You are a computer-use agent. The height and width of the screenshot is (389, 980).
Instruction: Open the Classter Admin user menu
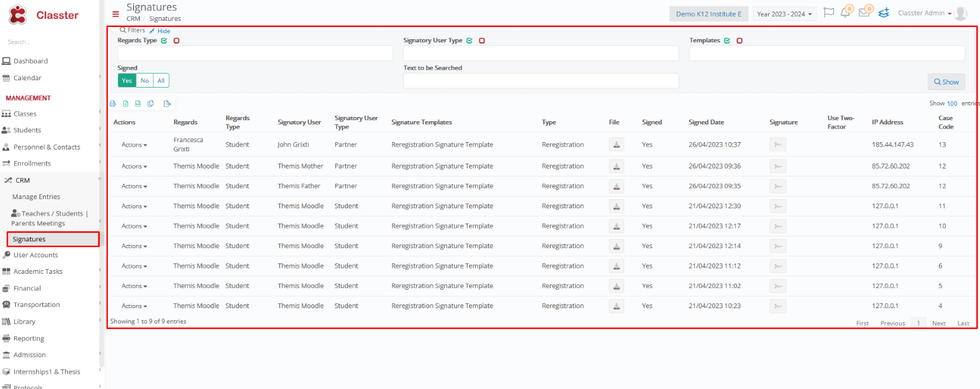coord(925,13)
